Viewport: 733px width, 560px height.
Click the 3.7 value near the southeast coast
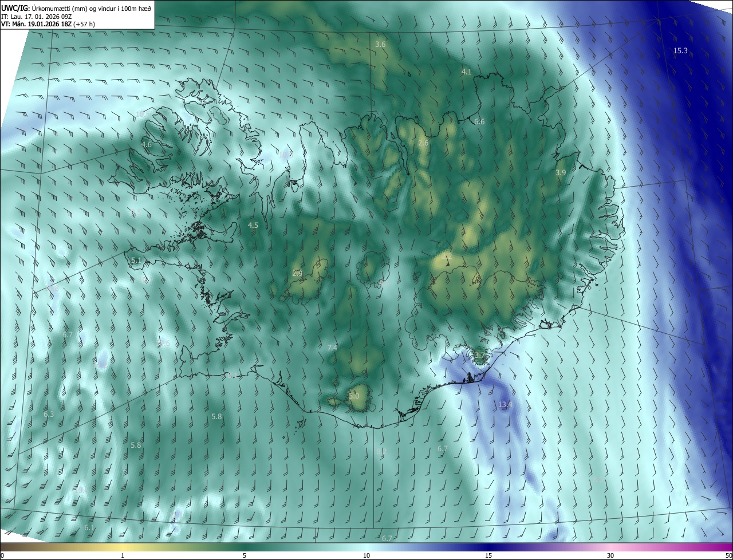pos(479,356)
